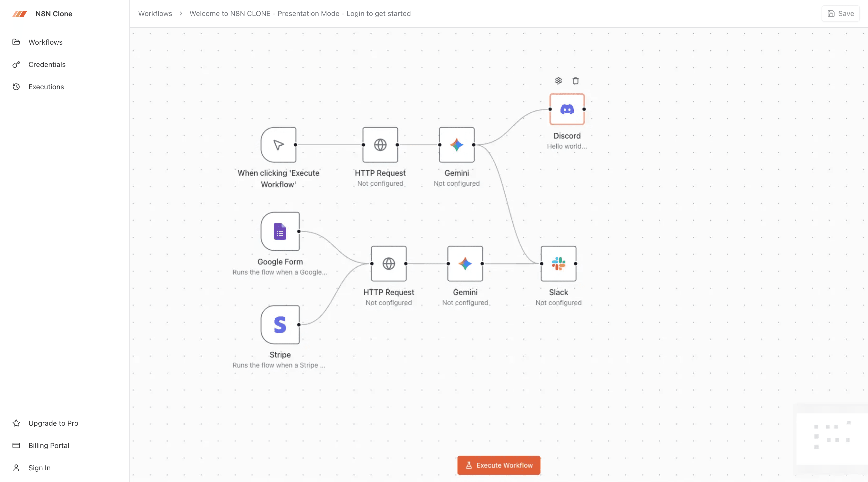The height and width of the screenshot is (482, 868).
Task: Select the bottom HTTP Request node
Action: [x=389, y=264]
